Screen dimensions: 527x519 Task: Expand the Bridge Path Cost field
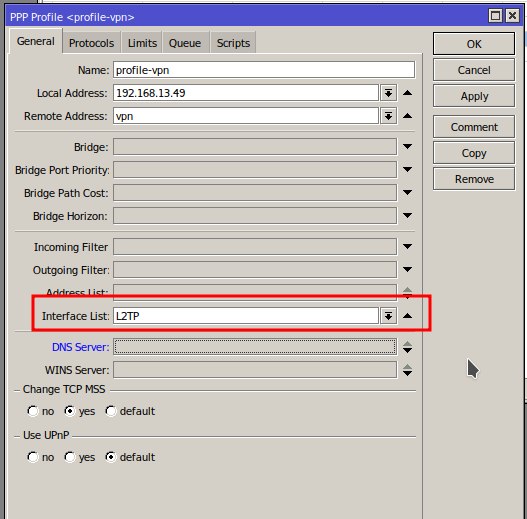click(407, 193)
